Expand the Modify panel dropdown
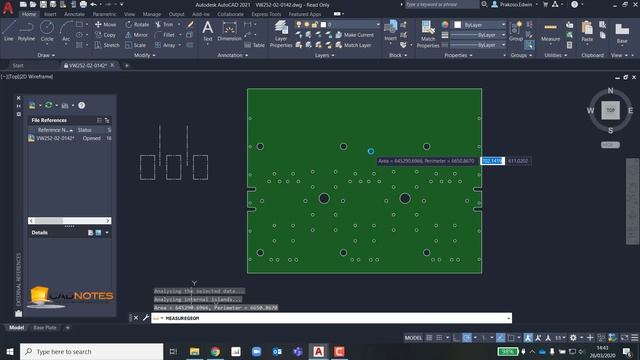This screenshot has height=360, width=640. click(x=144, y=55)
